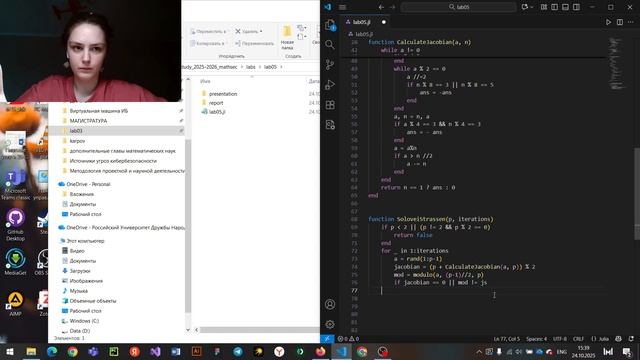This screenshot has height=360, width=640.
Task: Split the editor right
Action: point(620,22)
